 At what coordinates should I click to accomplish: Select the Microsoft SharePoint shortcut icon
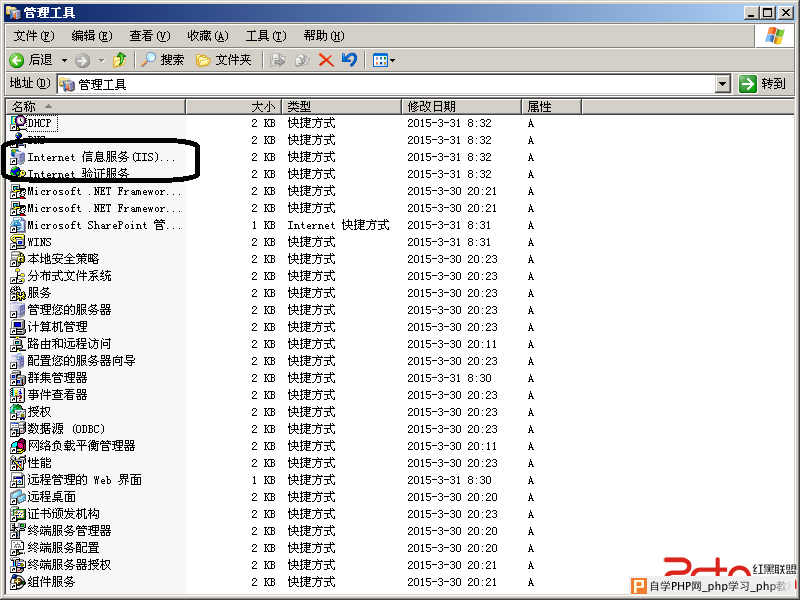pyautogui.click(x=18, y=224)
